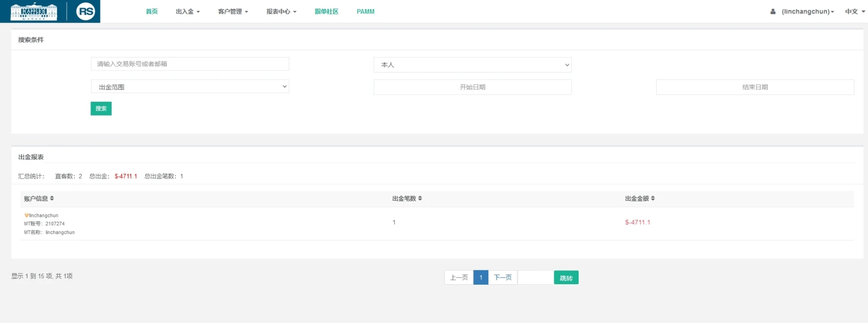Open the 出入金 dropdown menu
Image resolution: width=868 pixels, height=323 pixels.
pos(187,11)
